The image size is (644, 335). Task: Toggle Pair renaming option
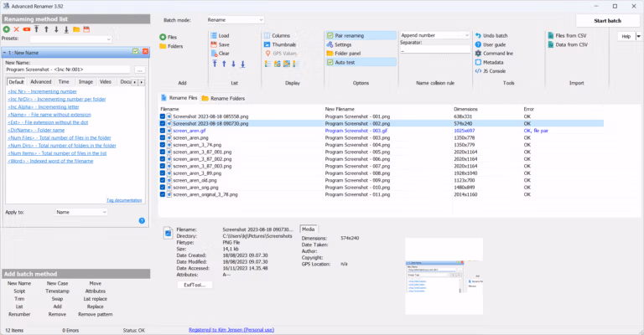tap(361, 36)
